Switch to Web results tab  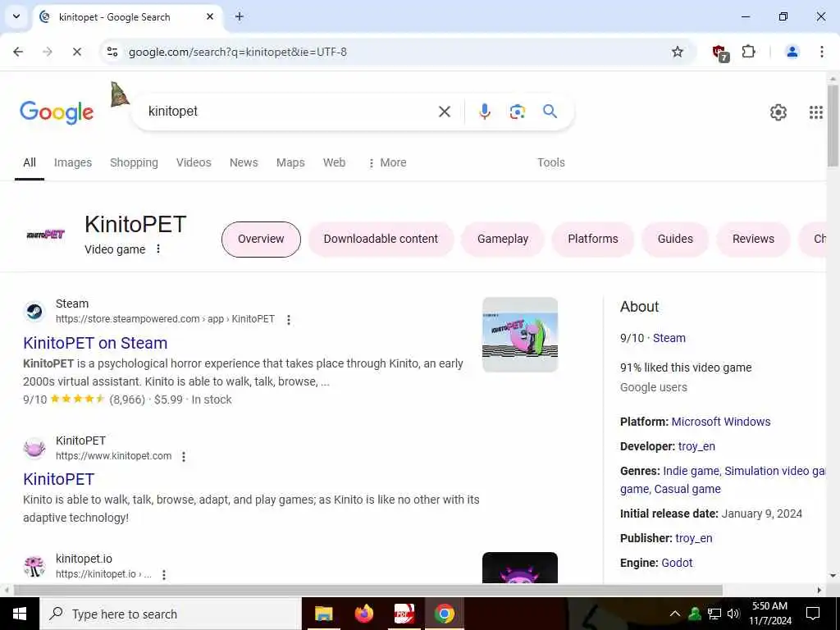click(334, 162)
